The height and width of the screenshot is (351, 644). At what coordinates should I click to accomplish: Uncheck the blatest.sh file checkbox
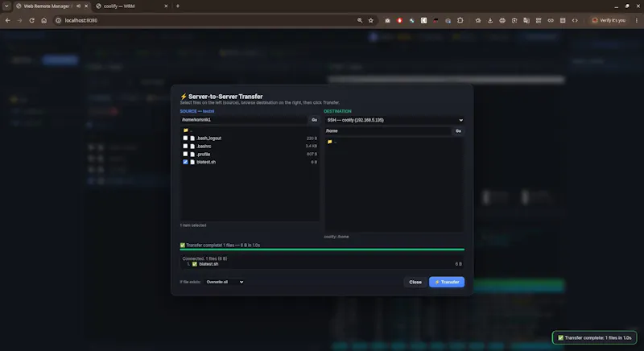(x=185, y=162)
